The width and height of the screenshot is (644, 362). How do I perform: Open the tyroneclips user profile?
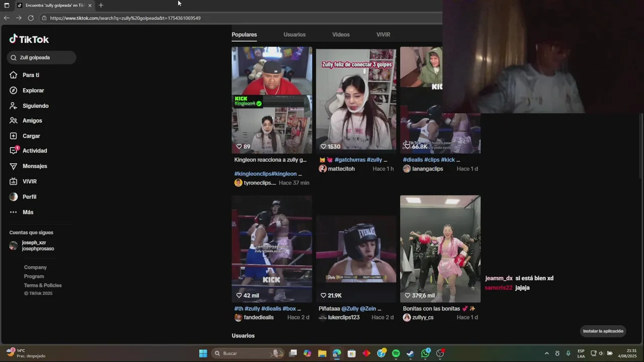[260, 183]
